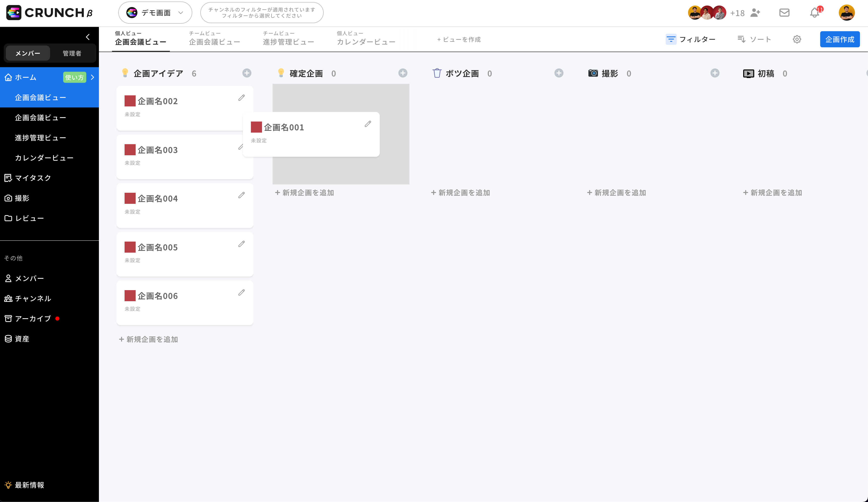
Task: Collapse the sidebar with chevron arrow
Action: (x=88, y=37)
